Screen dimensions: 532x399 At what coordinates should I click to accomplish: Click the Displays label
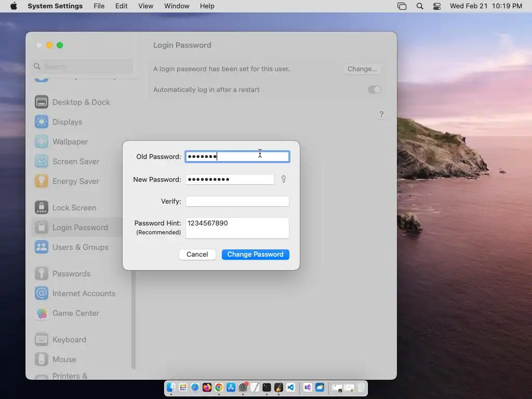pyautogui.click(x=67, y=122)
